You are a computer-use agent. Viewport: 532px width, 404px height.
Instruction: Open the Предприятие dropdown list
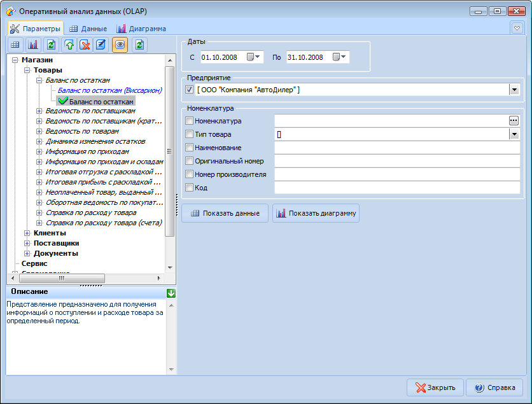pyautogui.click(x=514, y=90)
